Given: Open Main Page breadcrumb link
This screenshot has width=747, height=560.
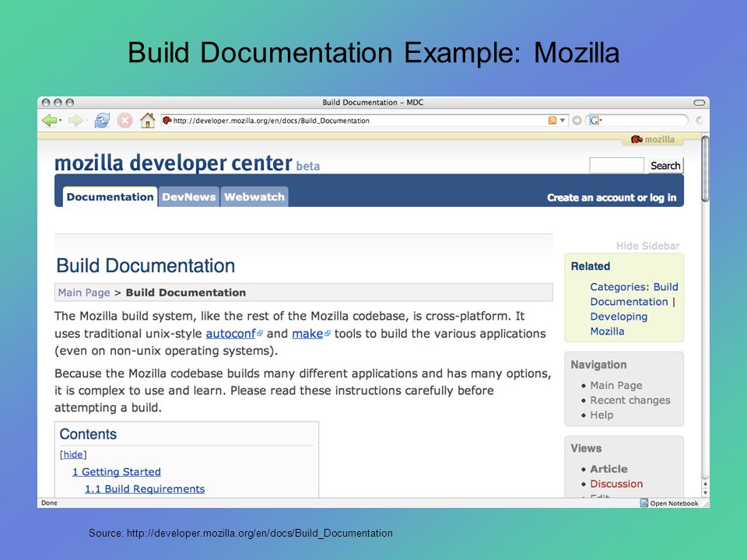Looking at the screenshot, I should tap(84, 292).
